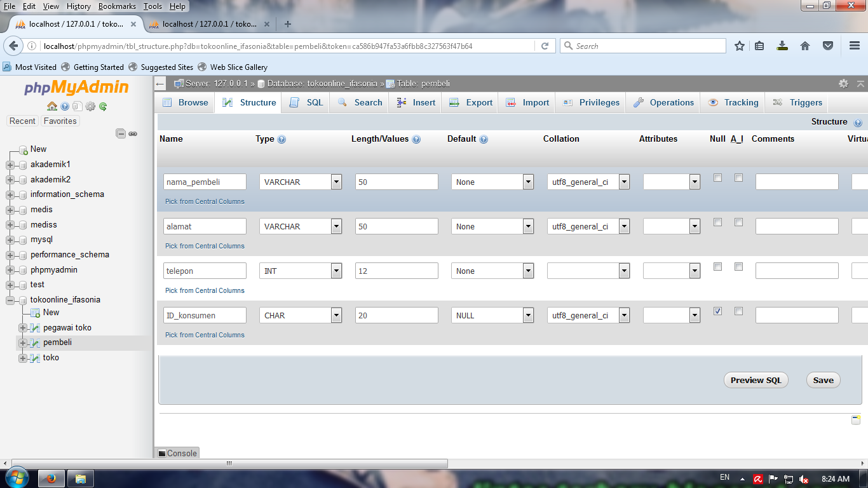Image resolution: width=868 pixels, height=488 pixels.
Task: Open page settings gear near top right
Action: tap(844, 83)
